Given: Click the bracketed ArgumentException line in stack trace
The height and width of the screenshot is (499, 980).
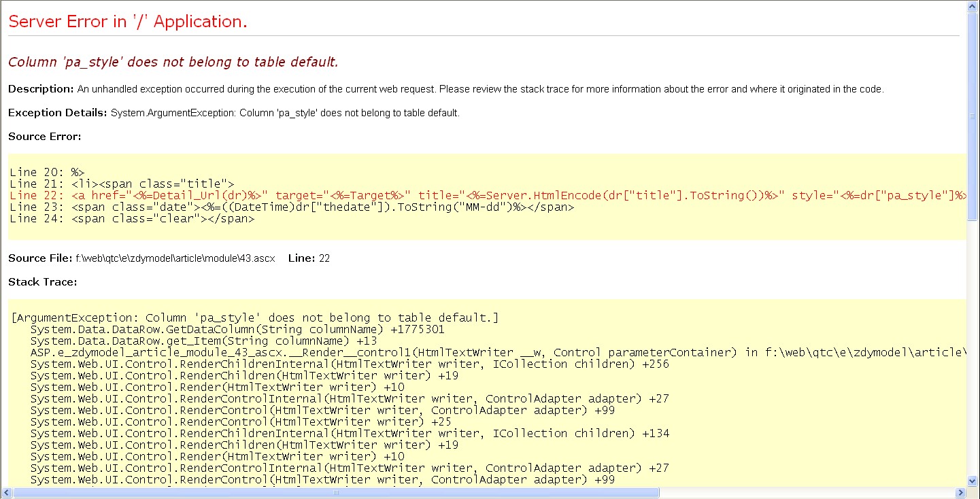Looking at the screenshot, I should click(x=255, y=318).
